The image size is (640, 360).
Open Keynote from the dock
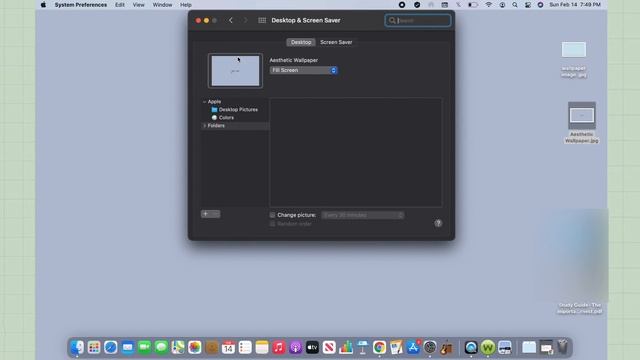[x=362, y=347]
